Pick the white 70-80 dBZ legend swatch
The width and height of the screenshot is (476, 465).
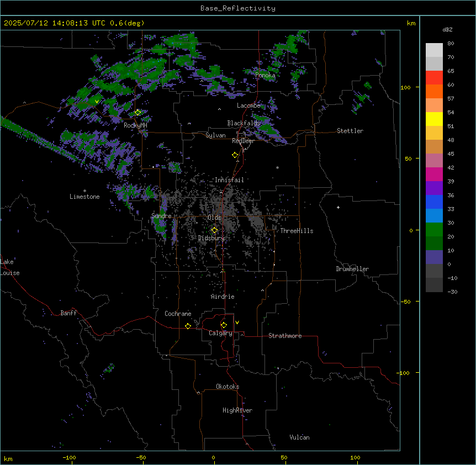point(434,50)
